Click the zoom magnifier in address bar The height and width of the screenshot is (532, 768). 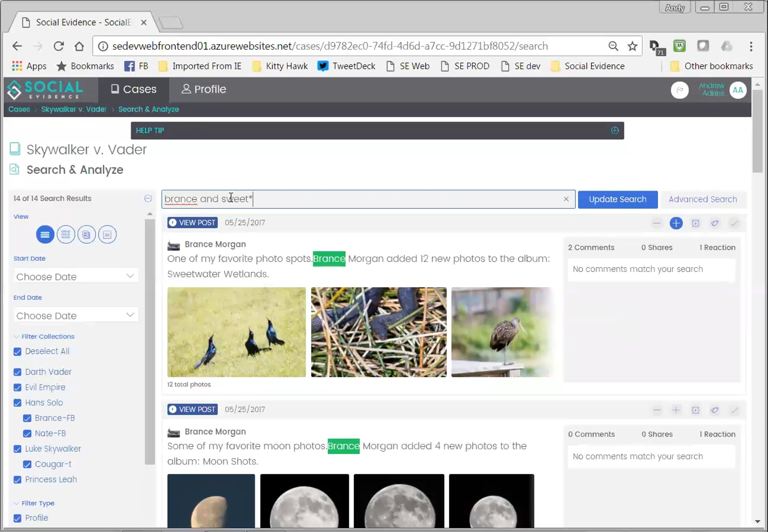point(613,46)
